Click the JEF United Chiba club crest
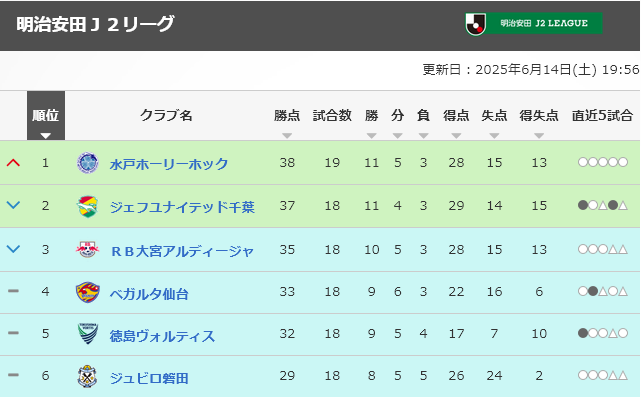This screenshot has width=641, height=397. pos(87,206)
